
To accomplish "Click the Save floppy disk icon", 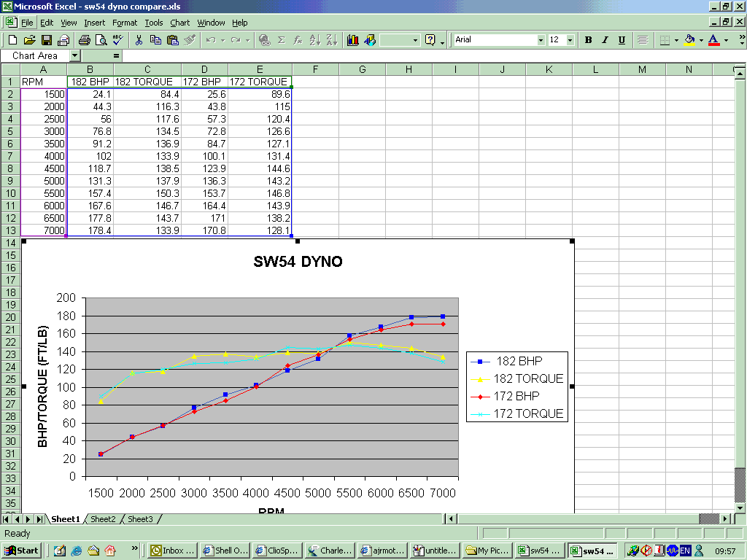I will pos(46,40).
